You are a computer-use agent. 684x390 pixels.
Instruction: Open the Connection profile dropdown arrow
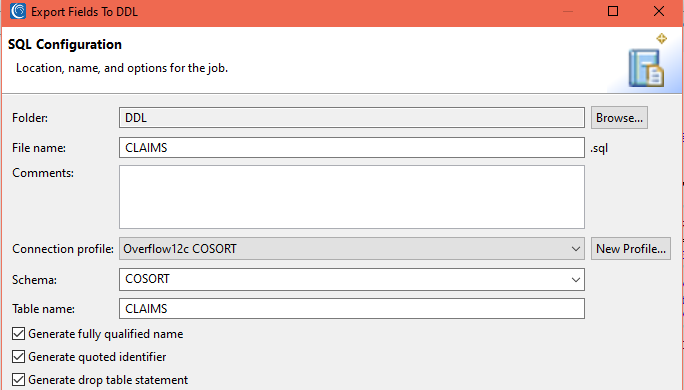point(575,249)
